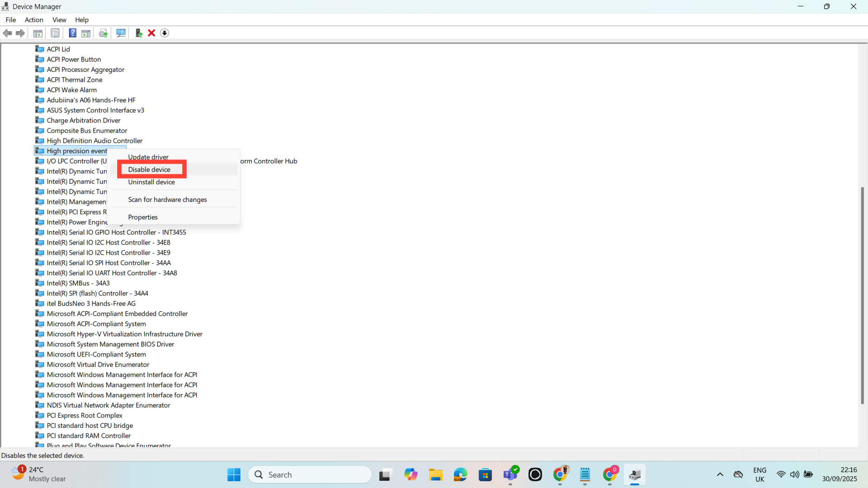The height and width of the screenshot is (488, 868).
Task: Click the Scan for hardware changes toolbar icon
Action: coord(121,33)
